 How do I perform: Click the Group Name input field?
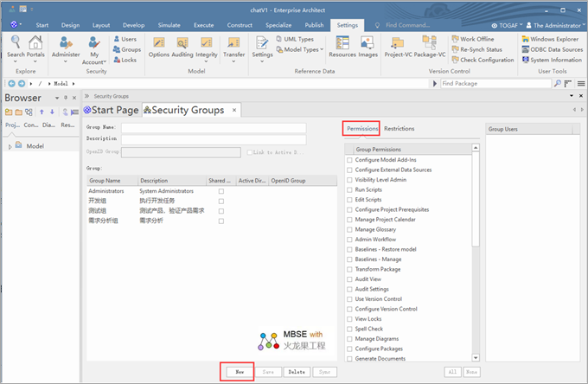pos(214,128)
